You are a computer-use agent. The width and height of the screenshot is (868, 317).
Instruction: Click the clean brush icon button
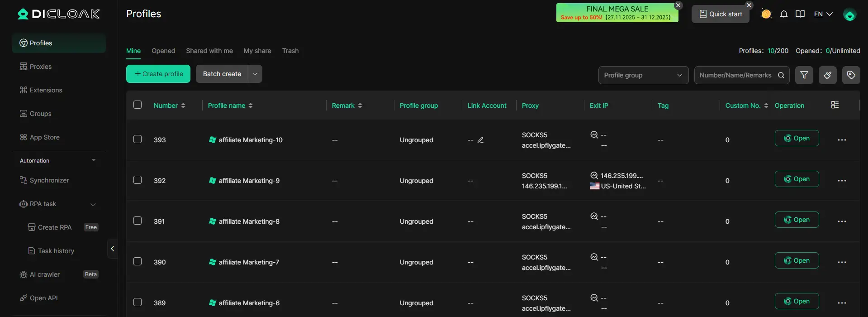point(827,75)
